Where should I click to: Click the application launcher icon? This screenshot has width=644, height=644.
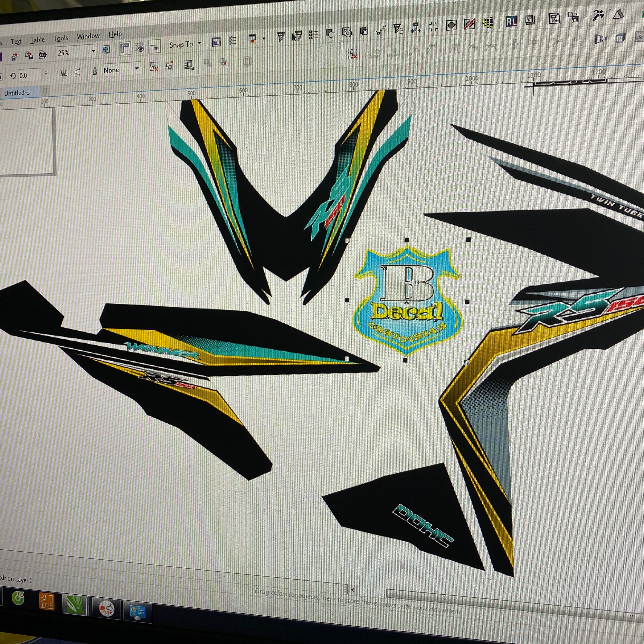pyautogui.click(x=253, y=39)
